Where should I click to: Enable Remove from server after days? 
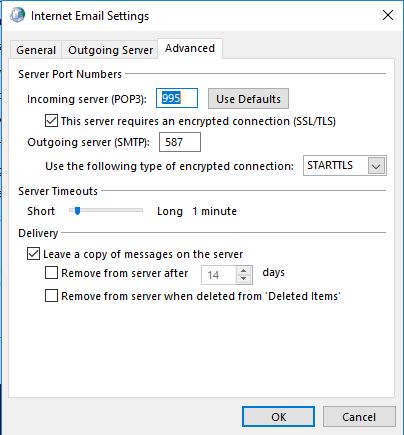(x=51, y=273)
